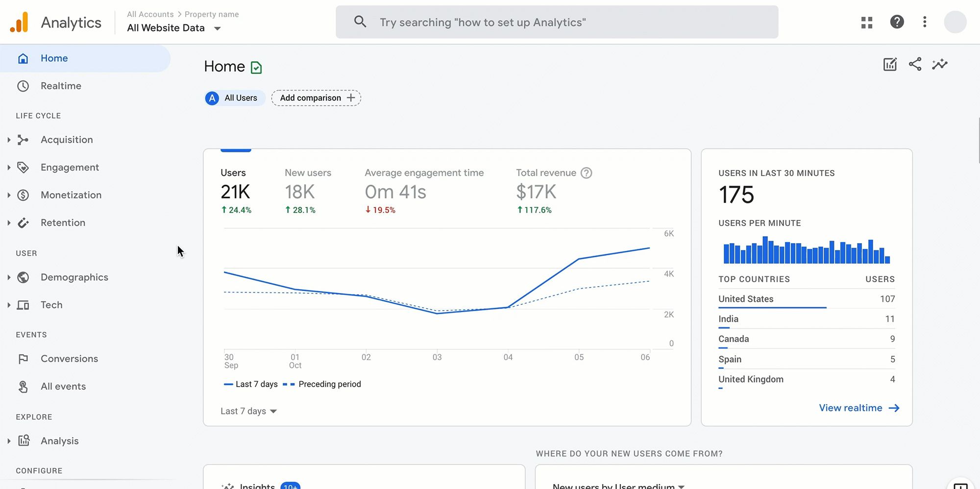This screenshot has width=980, height=489.
Task: Click Property name breadcrumb link
Action: [x=212, y=15]
